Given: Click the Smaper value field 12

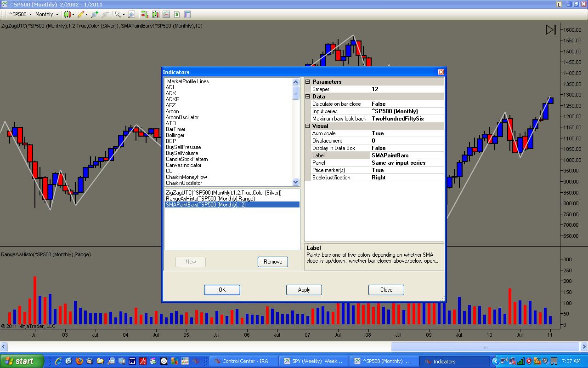Looking at the screenshot, I should (x=407, y=89).
